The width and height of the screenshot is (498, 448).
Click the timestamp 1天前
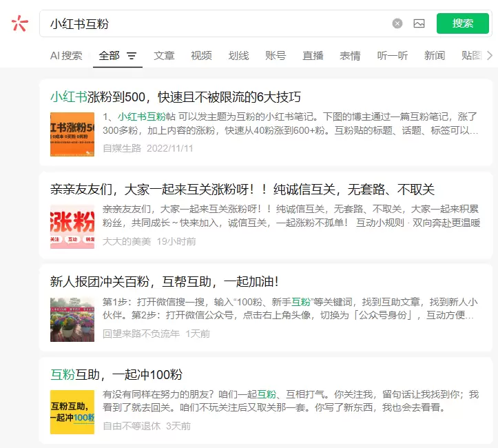[x=198, y=334]
